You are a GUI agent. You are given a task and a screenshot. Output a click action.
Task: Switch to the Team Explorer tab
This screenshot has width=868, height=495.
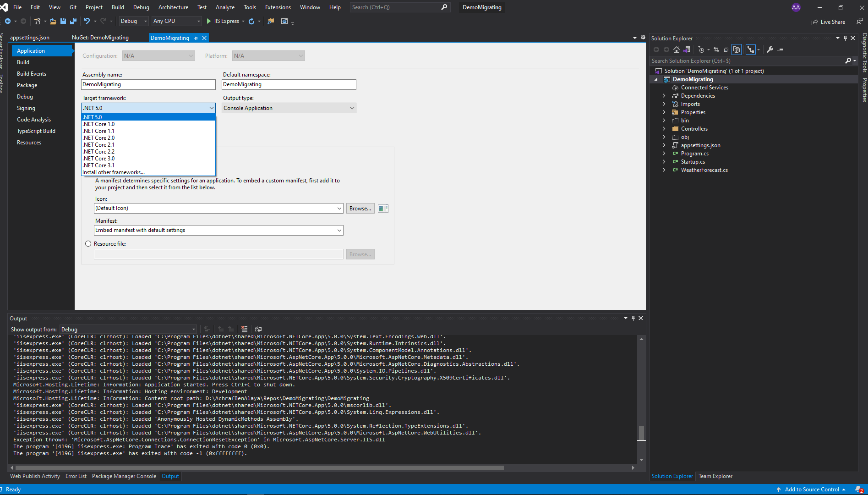pos(715,476)
